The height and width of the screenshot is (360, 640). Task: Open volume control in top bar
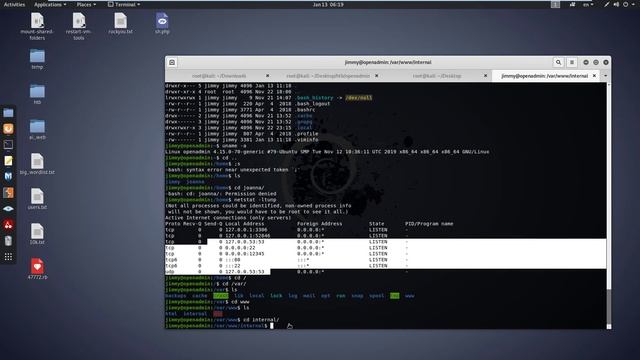616,4
